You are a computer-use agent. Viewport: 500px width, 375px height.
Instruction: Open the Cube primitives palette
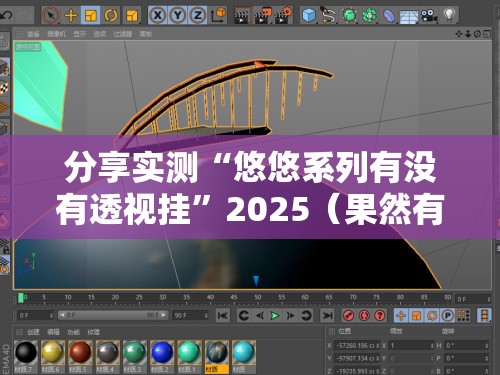(x=309, y=15)
